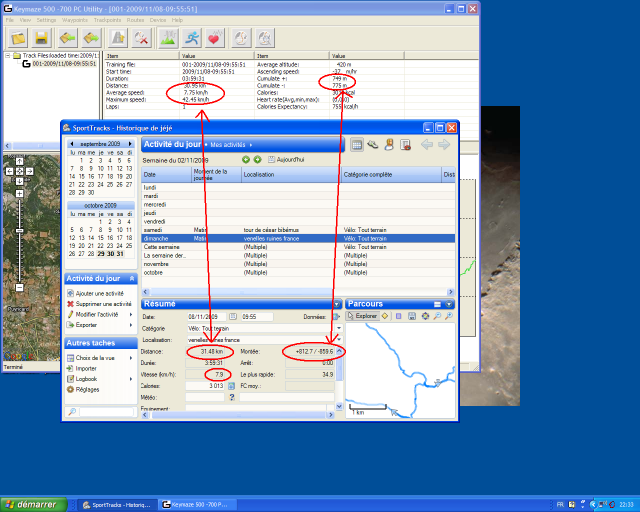640x512 pixels.
Task: Click the Données icon in Résumé
Action: point(336,317)
